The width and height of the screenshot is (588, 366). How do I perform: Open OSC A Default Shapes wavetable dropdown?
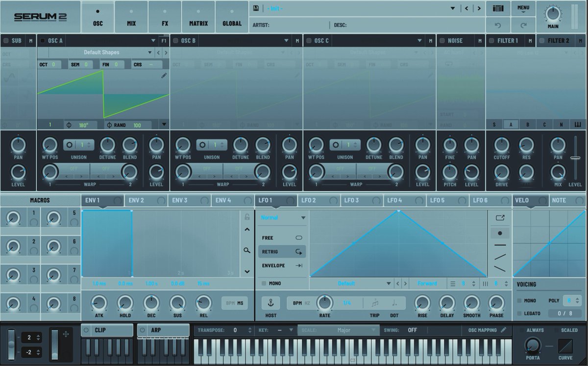click(x=150, y=52)
